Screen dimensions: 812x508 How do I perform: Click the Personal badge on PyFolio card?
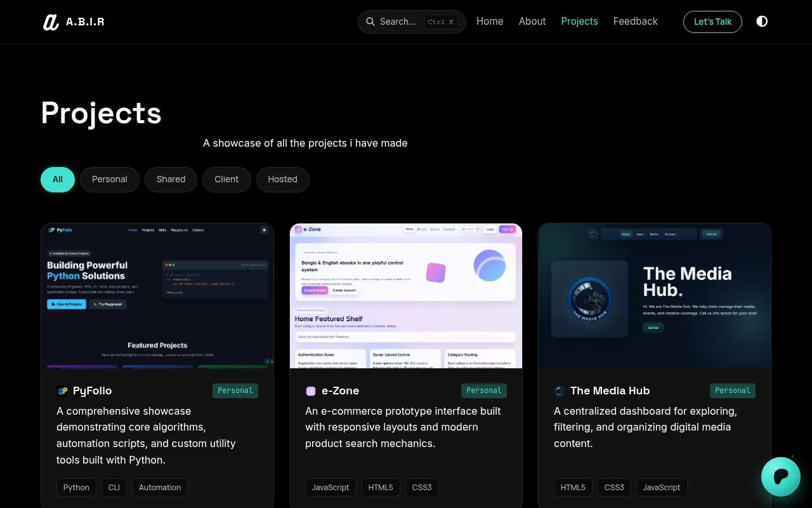(x=235, y=391)
